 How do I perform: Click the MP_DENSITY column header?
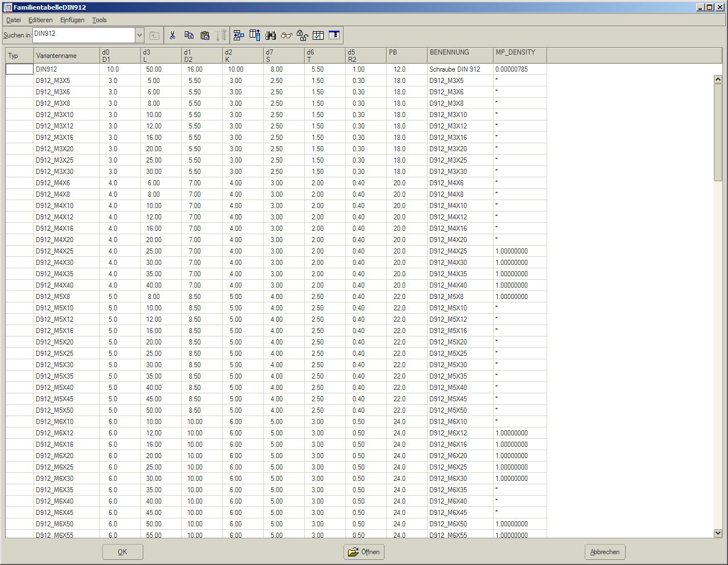click(520, 56)
